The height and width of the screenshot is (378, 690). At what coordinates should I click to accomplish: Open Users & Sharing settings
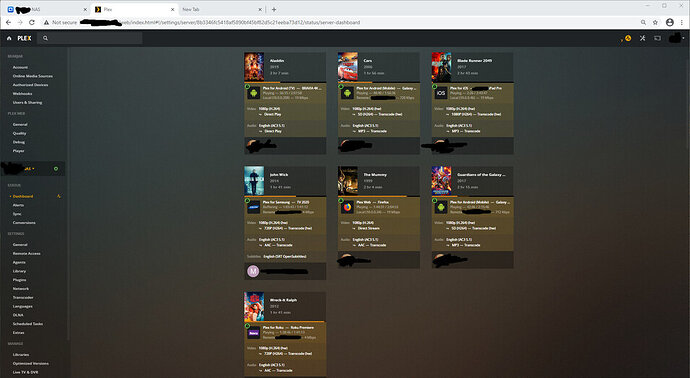pos(27,103)
